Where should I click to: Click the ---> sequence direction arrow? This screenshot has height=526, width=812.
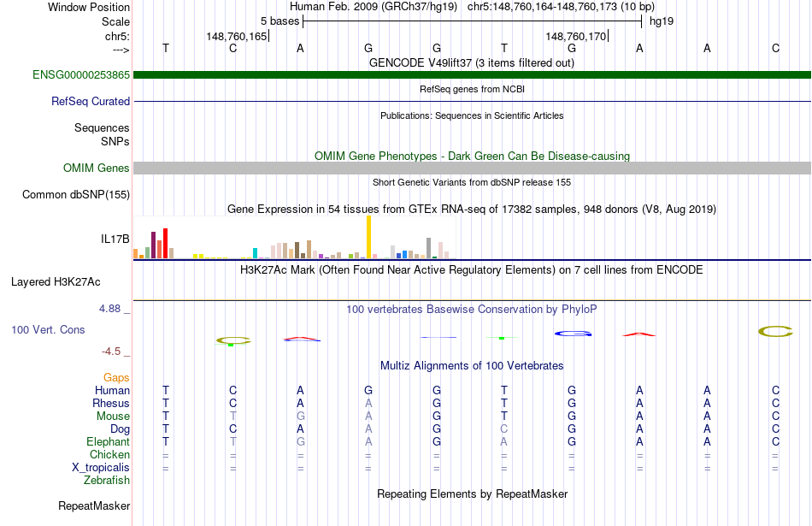(121, 50)
